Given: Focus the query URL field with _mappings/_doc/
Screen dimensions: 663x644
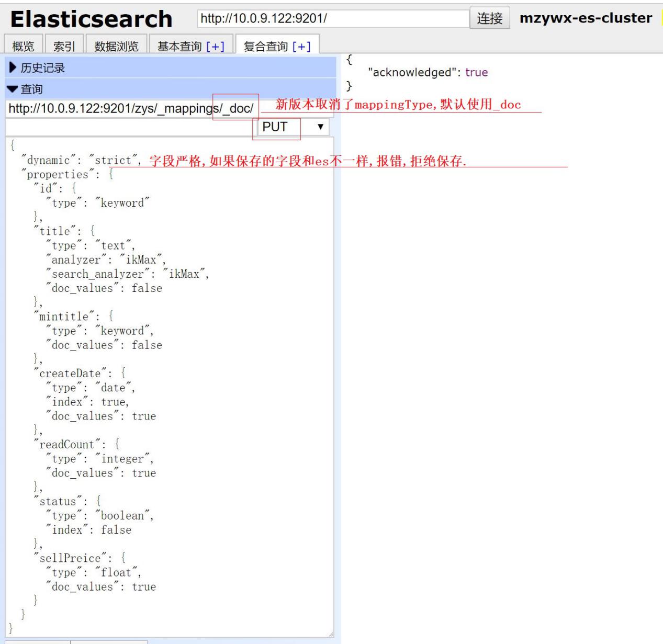Looking at the screenshot, I should pyautogui.click(x=131, y=109).
